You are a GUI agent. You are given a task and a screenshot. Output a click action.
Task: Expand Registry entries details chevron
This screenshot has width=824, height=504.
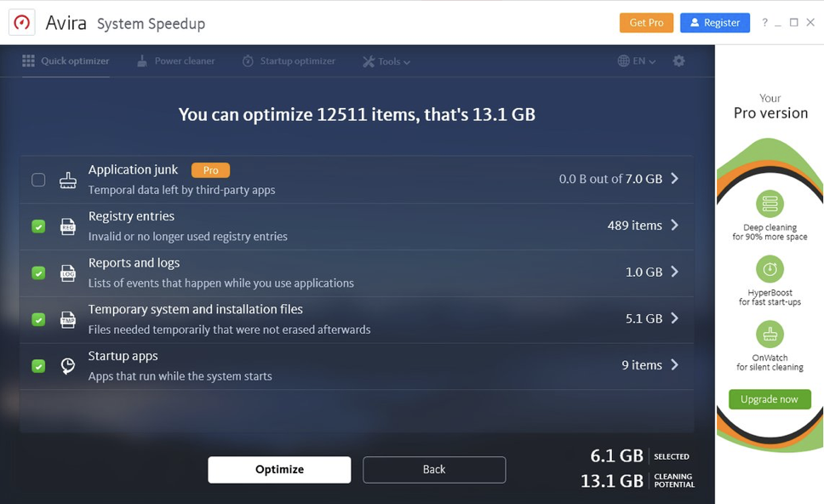click(675, 225)
